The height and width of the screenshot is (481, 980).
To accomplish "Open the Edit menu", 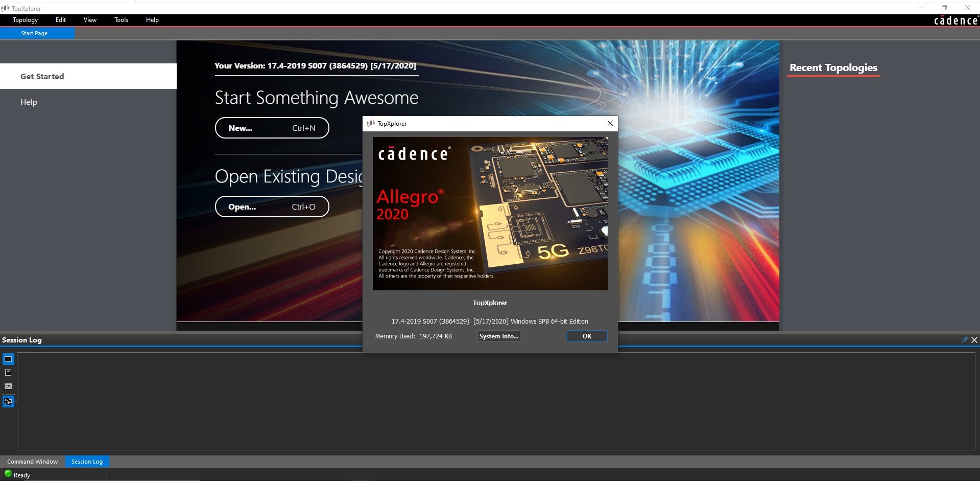I will (x=61, y=20).
